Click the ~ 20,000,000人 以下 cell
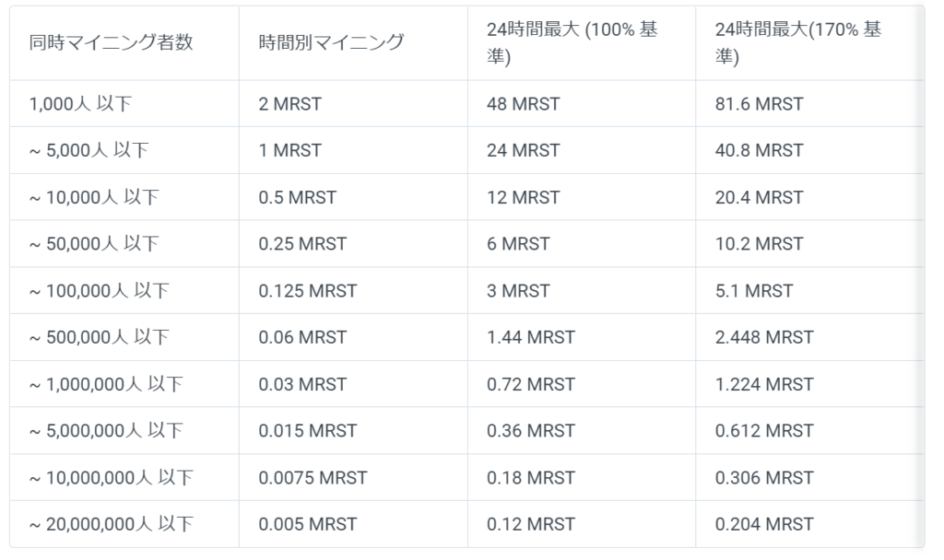944x560 pixels. point(111,524)
